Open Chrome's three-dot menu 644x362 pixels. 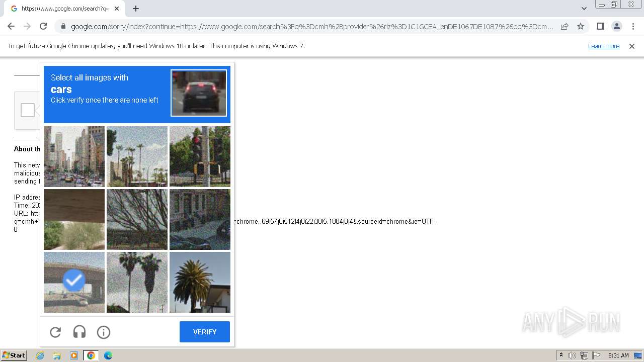tap(633, 26)
